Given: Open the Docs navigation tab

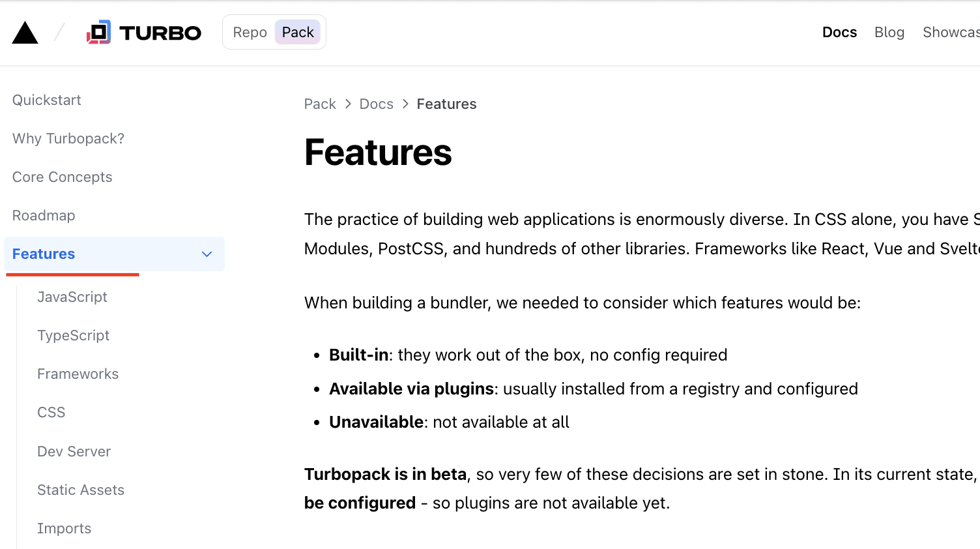Looking at the screenshot, I should [839, 33].
